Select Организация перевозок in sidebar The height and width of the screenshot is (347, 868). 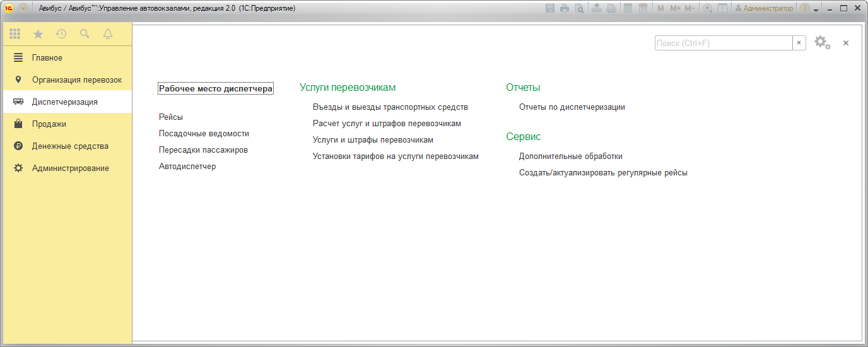click(77, 80)
